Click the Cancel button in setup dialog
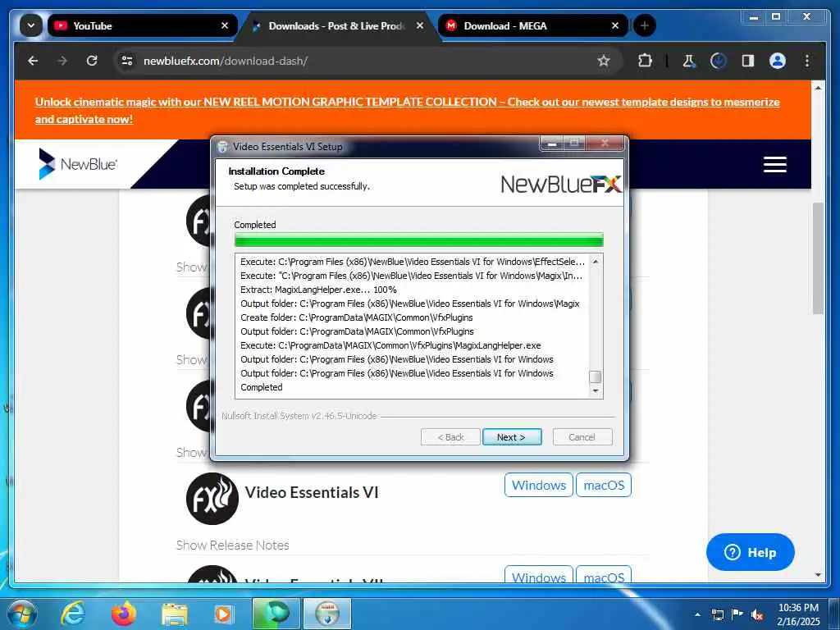Screen dimensions: 840x630 pyautogui.click(x=582, y=437)
